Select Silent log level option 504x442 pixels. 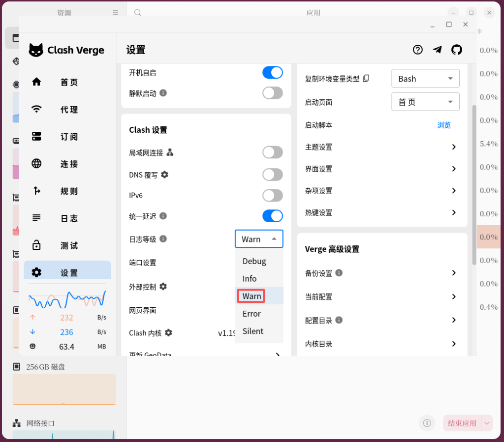(259, 331)
